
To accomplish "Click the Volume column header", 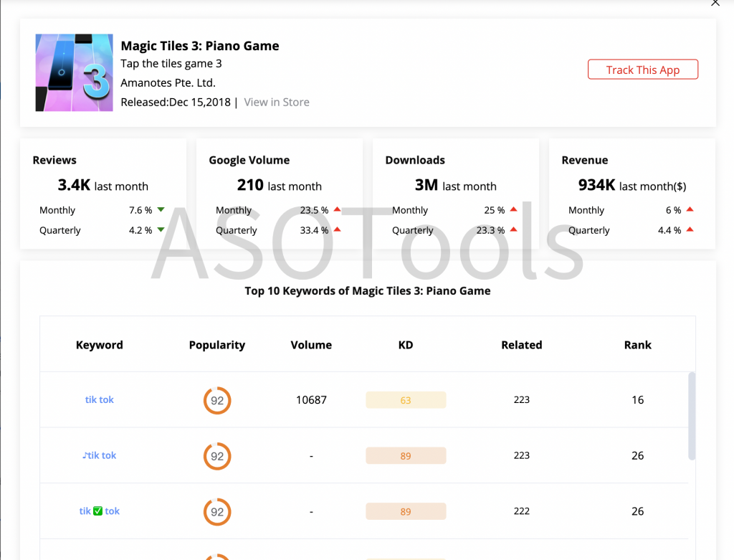I will pos(311,345).
